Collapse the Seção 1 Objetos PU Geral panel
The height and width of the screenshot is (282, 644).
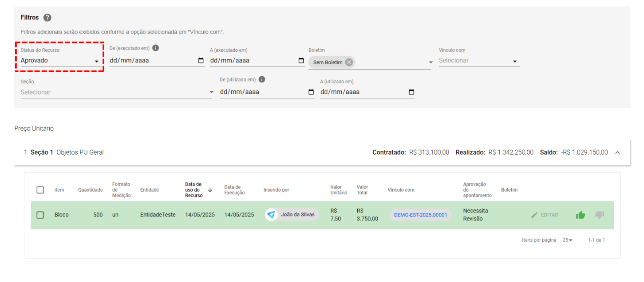[617, 153]
